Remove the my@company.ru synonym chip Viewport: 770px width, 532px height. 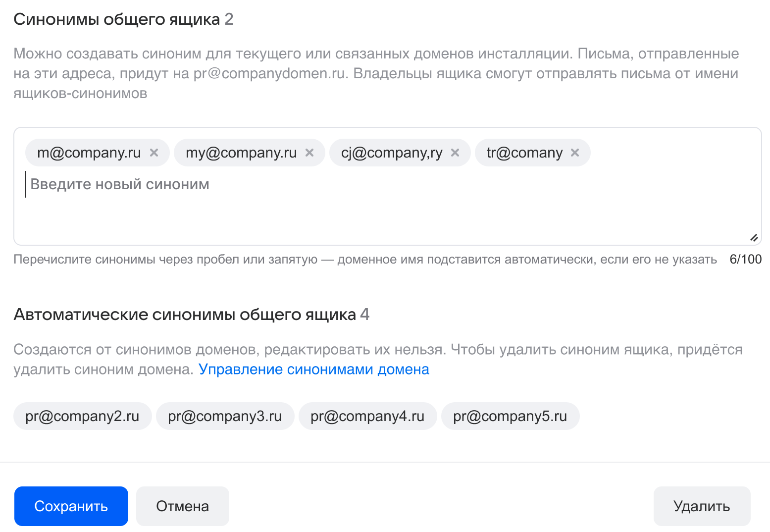click(309, 153)
